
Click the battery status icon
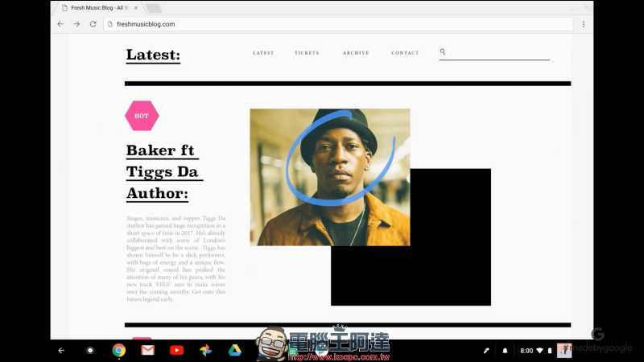pyautogui.click(x=550, y=351)
